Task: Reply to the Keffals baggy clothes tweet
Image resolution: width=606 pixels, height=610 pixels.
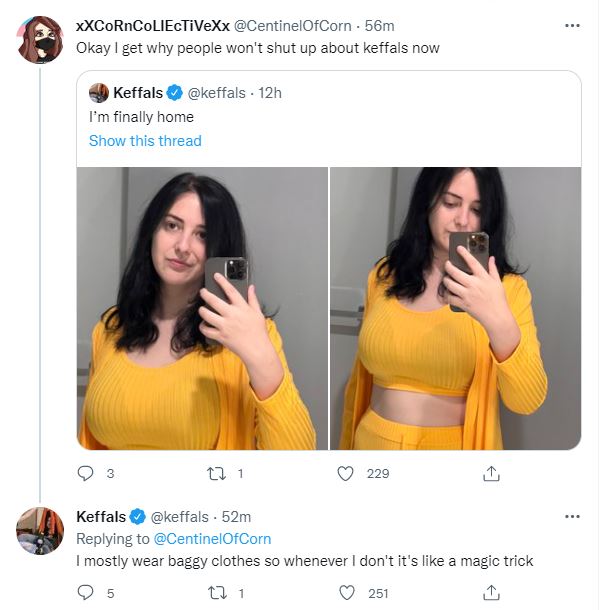Action: [85, 593]
